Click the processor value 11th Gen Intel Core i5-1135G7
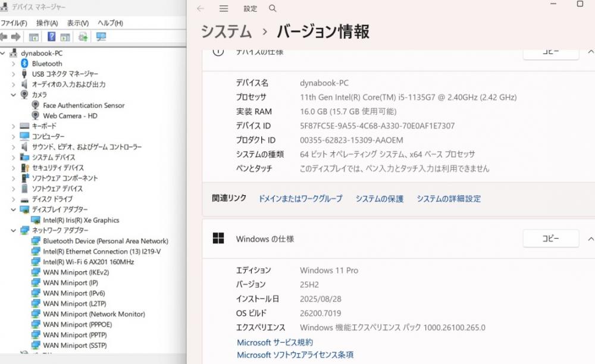595x364 pixels. coord(408,97)
